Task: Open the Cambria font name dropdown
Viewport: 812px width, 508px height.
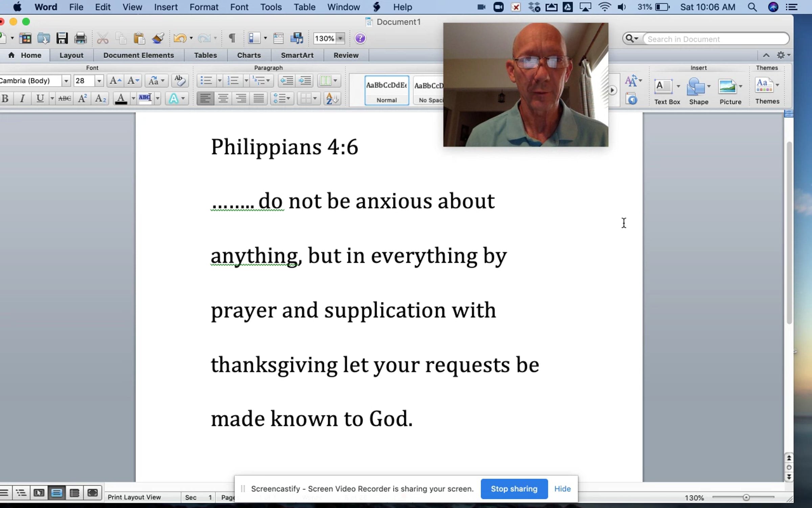Action: click(66, 81)
